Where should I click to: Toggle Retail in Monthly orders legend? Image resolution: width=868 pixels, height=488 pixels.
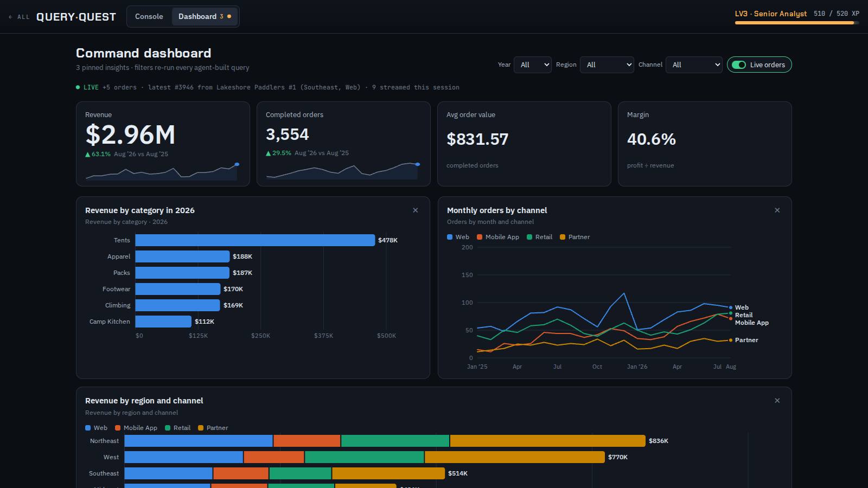tap(540, 237)
